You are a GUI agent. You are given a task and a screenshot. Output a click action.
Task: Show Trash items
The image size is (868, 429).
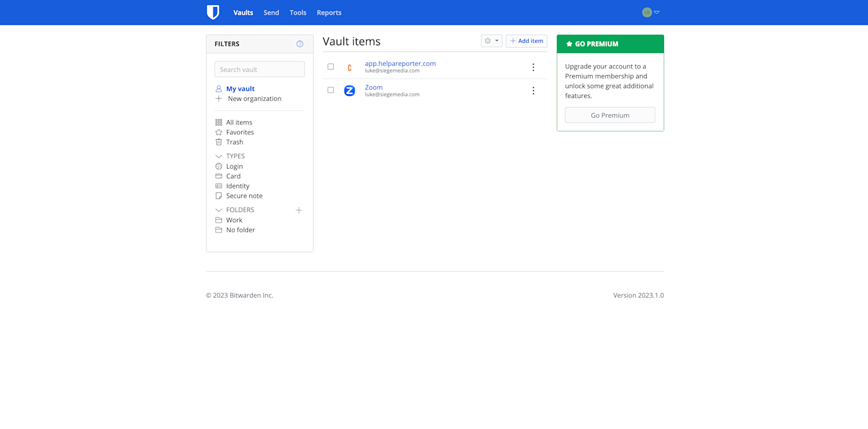[234, 142]
